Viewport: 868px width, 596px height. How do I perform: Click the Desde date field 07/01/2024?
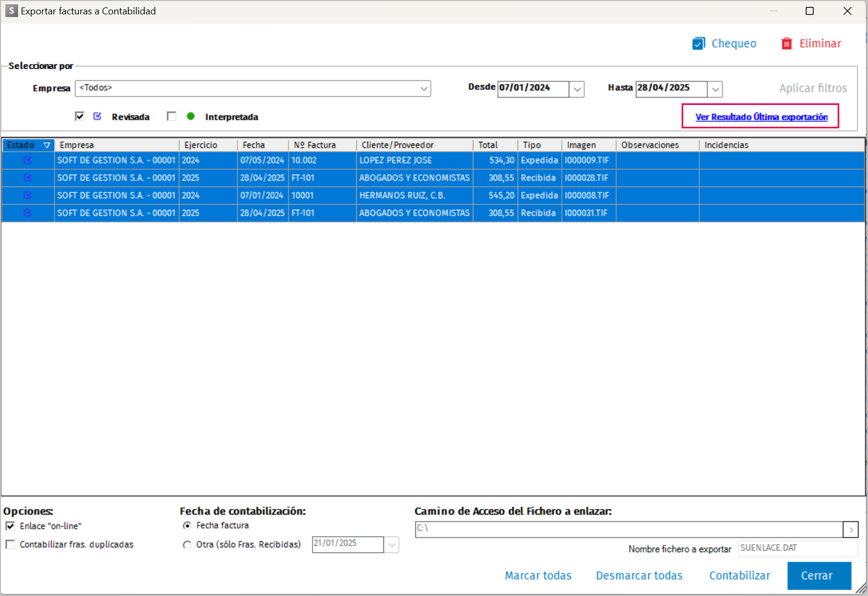click(x=533, y=88)
